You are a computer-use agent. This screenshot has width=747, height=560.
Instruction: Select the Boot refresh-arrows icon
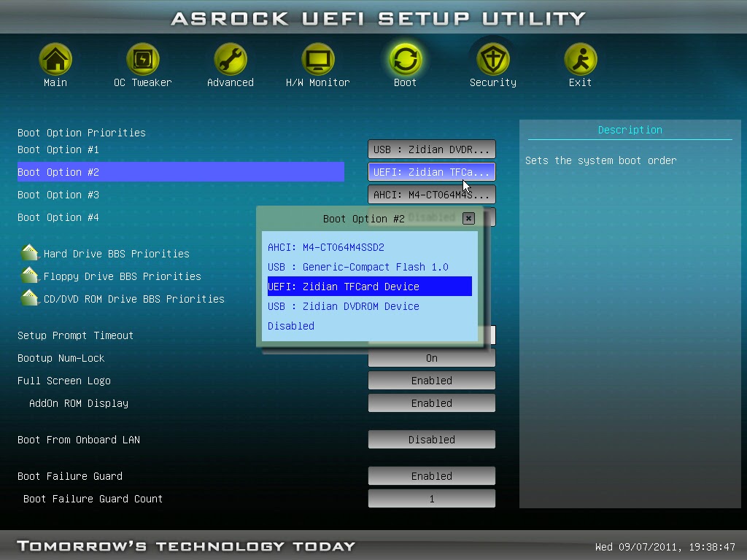click(405, 59)
